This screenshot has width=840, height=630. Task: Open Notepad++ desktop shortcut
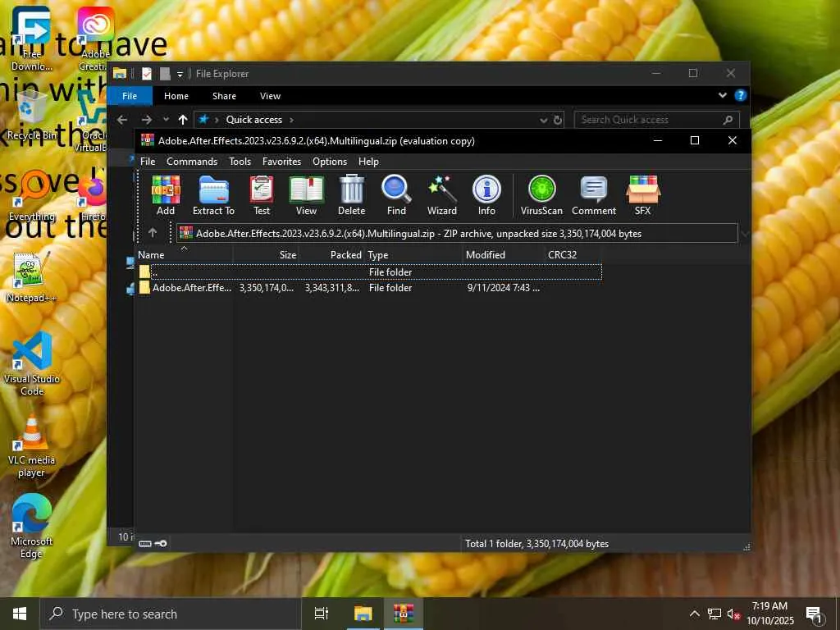[31, 277]
